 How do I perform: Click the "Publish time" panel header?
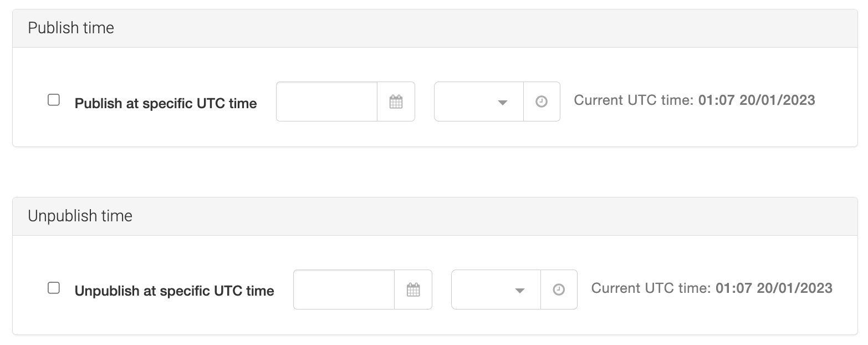[71, 28]
